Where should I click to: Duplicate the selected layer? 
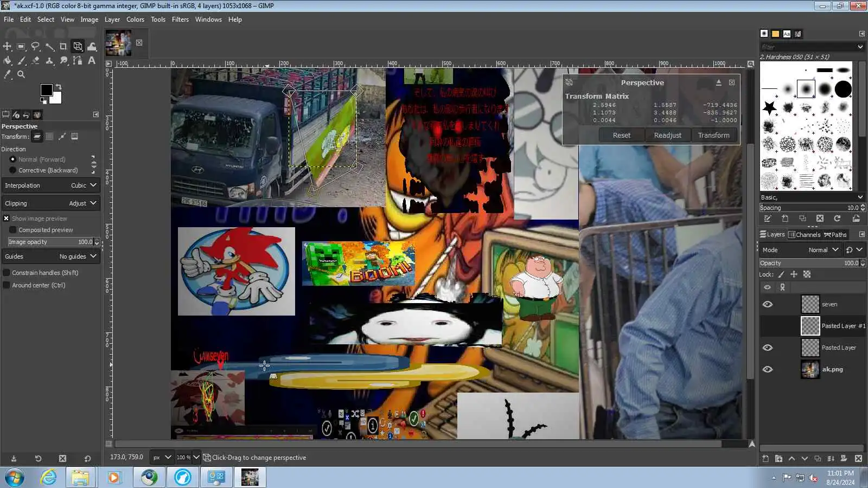pos(818,459)
